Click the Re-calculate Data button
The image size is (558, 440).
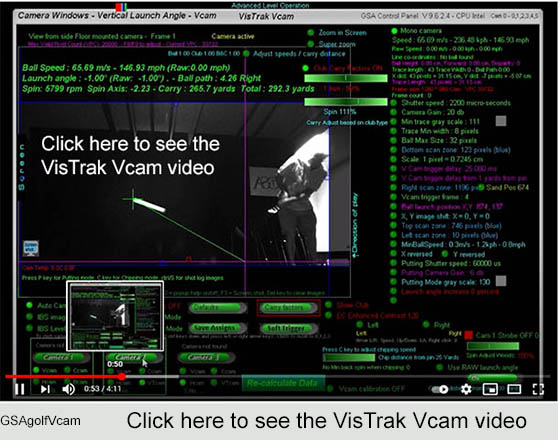tap(282, 383)
